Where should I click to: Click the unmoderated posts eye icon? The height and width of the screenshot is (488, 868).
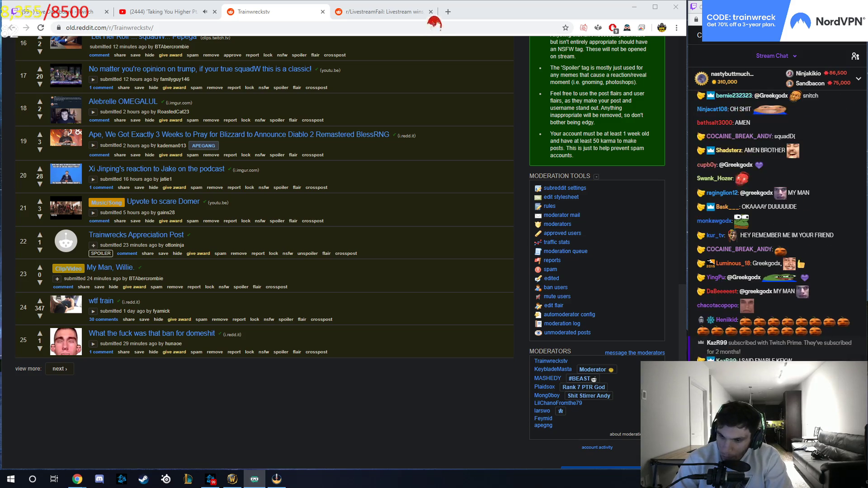pos(538,333)
